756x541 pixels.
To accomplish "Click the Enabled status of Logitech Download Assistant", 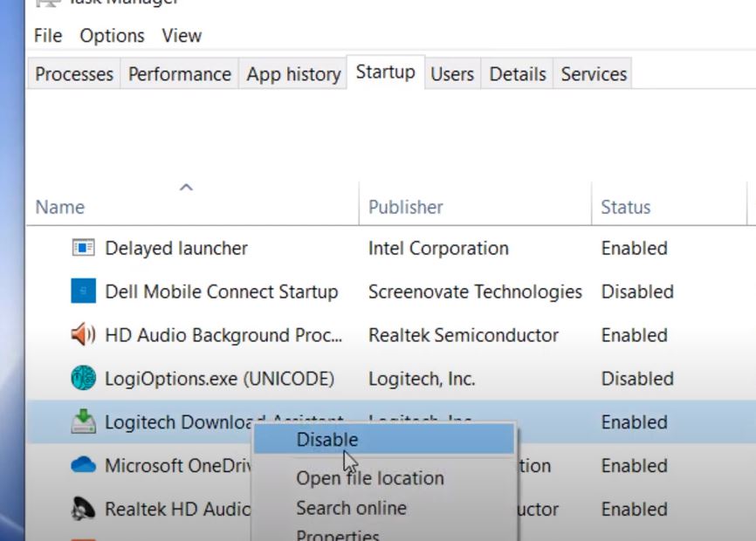I will coord(634,422).
